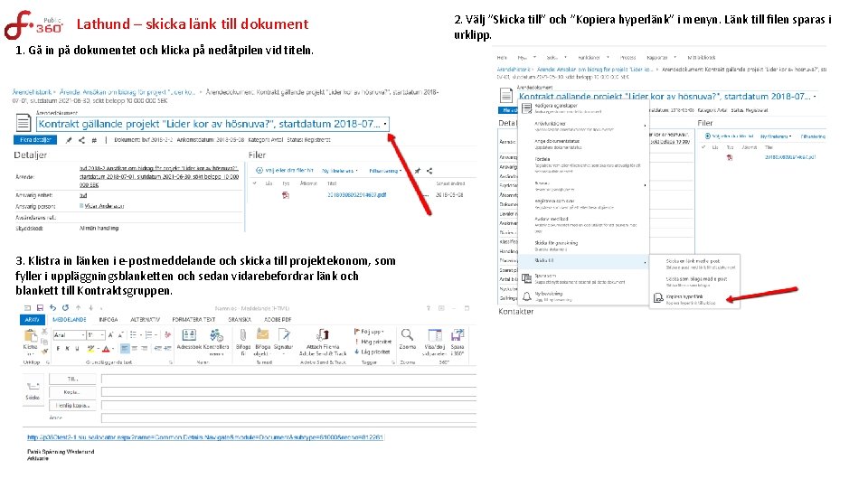Click the Klistra in paste icon

(x=31, y=335)
